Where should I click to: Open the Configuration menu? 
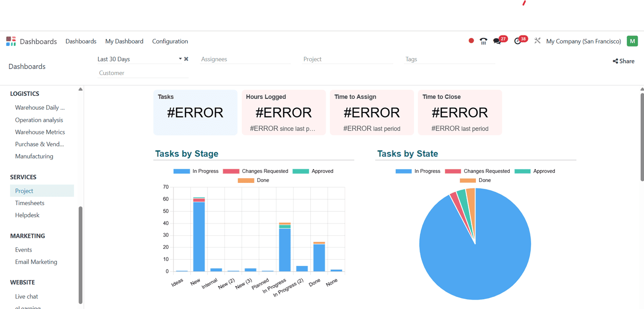coord(170,41)
